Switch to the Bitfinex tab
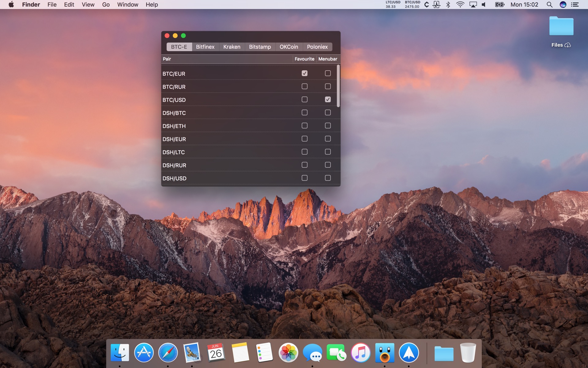 pos(205,47)
